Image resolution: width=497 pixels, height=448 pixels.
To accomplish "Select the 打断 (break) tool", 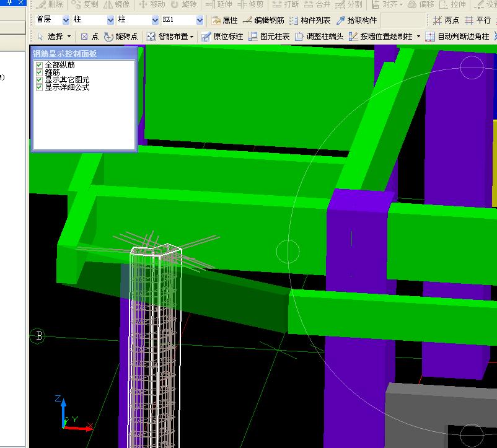I will click(x=286, y=4).
